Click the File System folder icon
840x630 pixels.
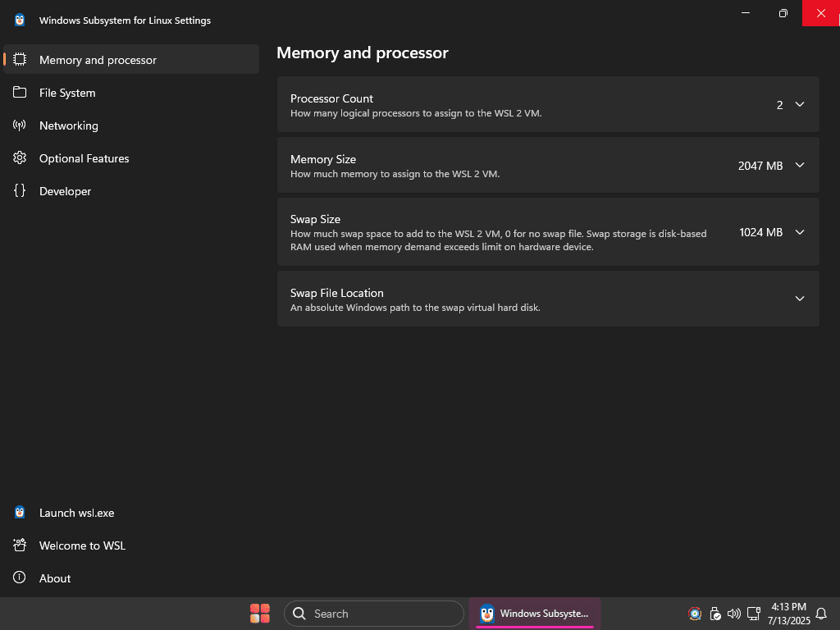click(20, 92)
